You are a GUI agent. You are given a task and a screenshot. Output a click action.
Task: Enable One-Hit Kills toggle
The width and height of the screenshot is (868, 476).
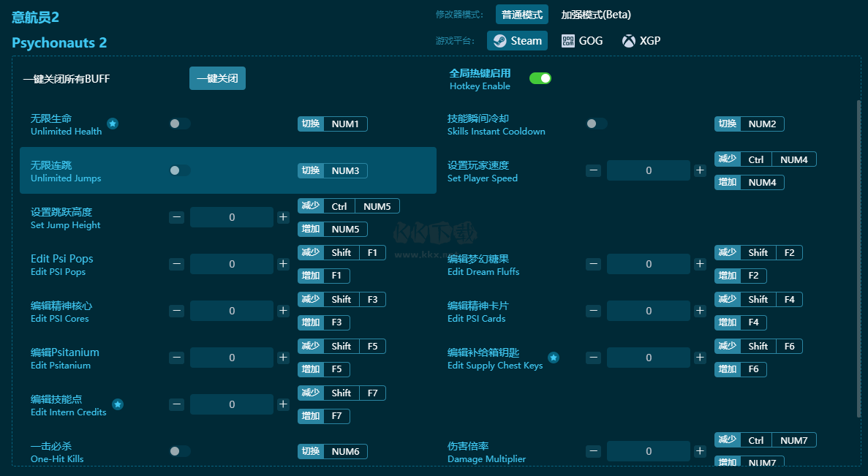tap(180, 451)
